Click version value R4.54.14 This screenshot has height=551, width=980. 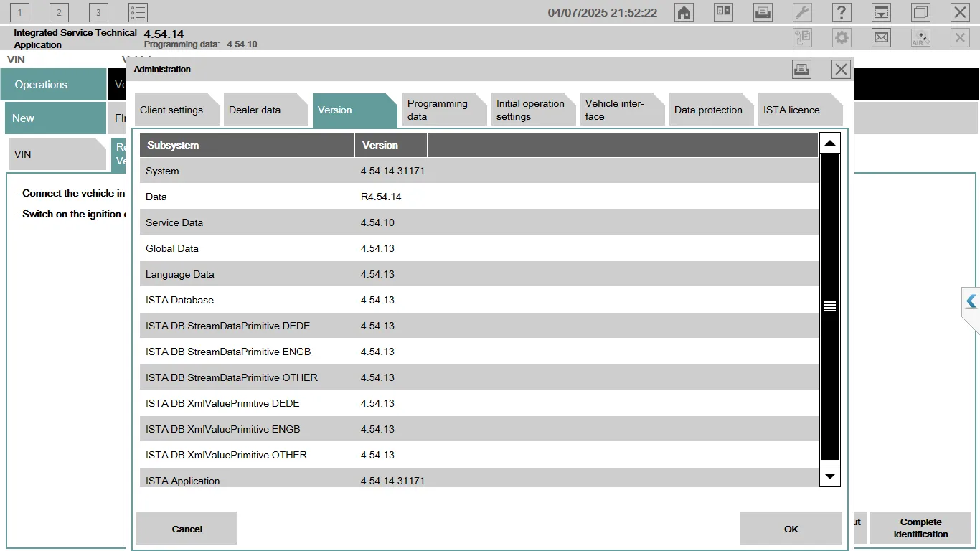point(381,197)
